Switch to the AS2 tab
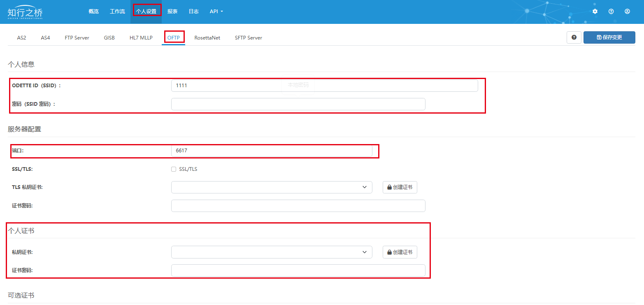Viewport: 644px width, 305px height. pos(21,38)
